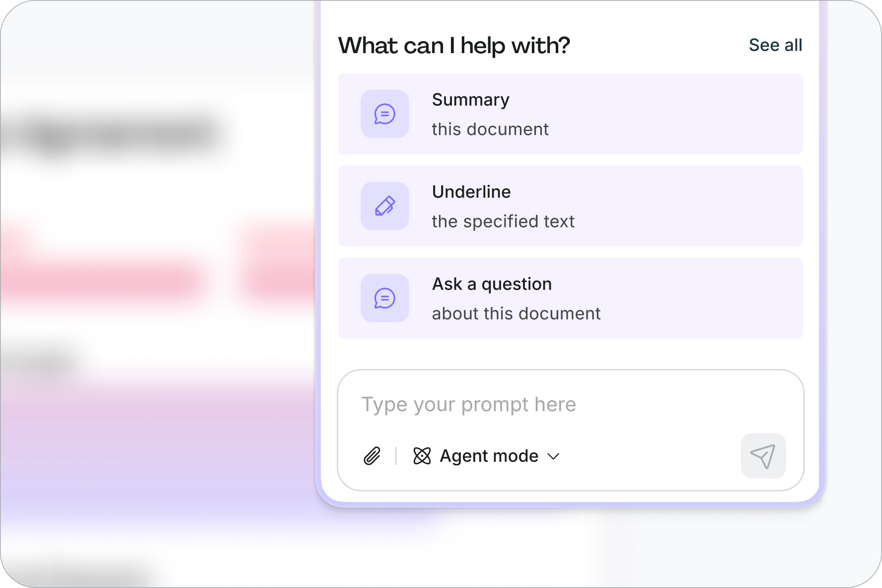Click the Agent mode atom icon
This screenshot has height=588, width=882.
[422, 456]
